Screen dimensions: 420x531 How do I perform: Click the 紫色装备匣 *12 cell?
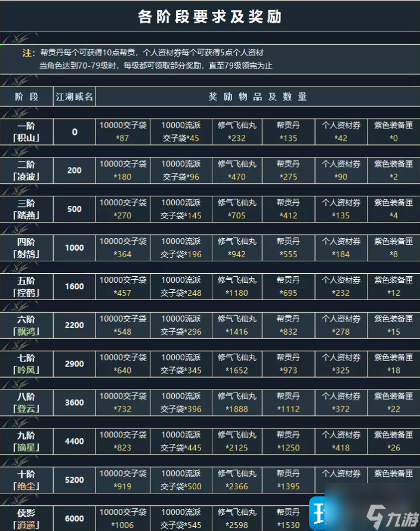(394, 286)
